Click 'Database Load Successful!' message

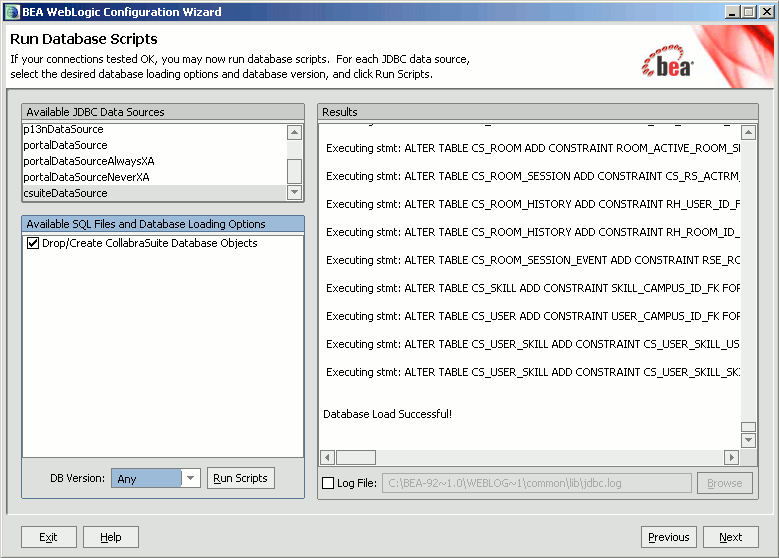(x=388, y=414)
